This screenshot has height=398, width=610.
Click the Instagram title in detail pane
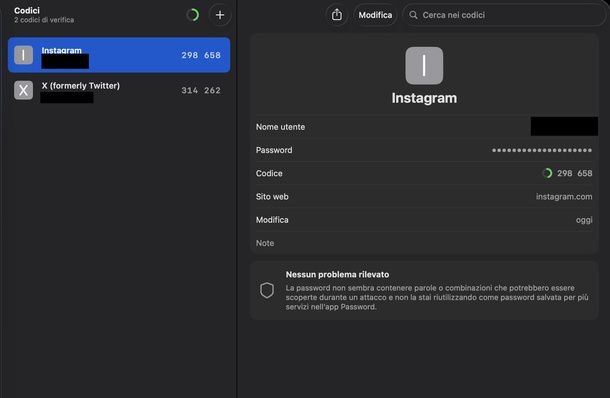(x=424, y=98)
